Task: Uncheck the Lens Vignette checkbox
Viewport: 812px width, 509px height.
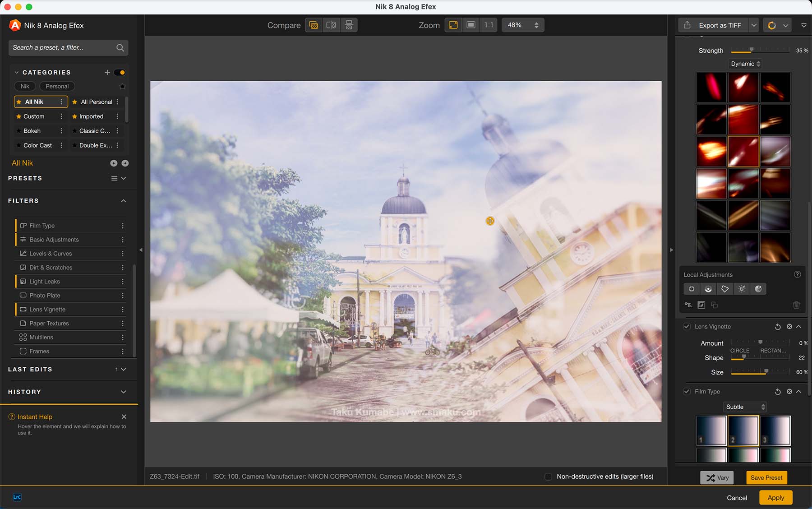Action: [x=687, y=327]
